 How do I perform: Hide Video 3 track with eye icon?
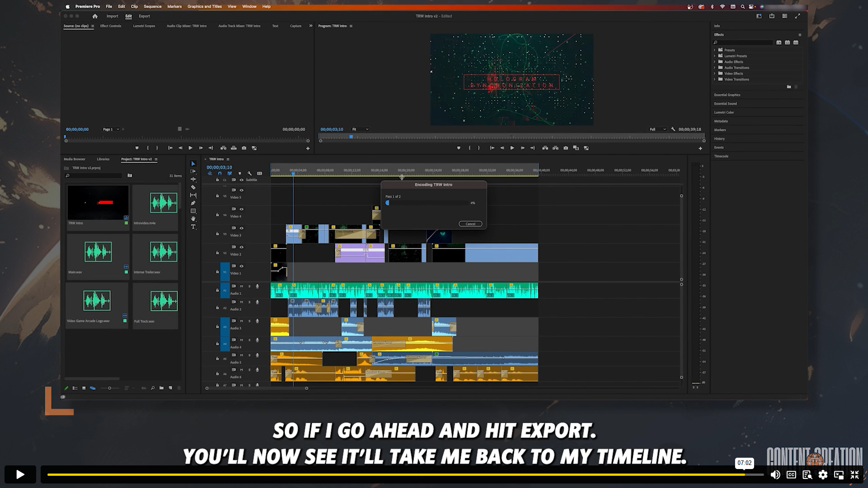tap(241, 228)
